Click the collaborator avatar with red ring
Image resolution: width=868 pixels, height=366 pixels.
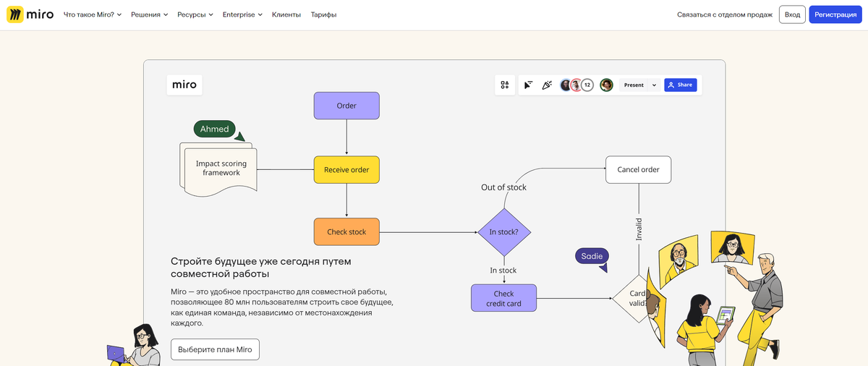tap(576, 85)
